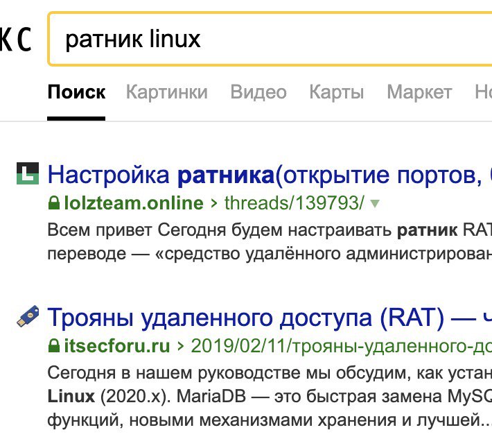
Task: Click the itsecforu USB key favicon
Action: [x=27, y=318]
